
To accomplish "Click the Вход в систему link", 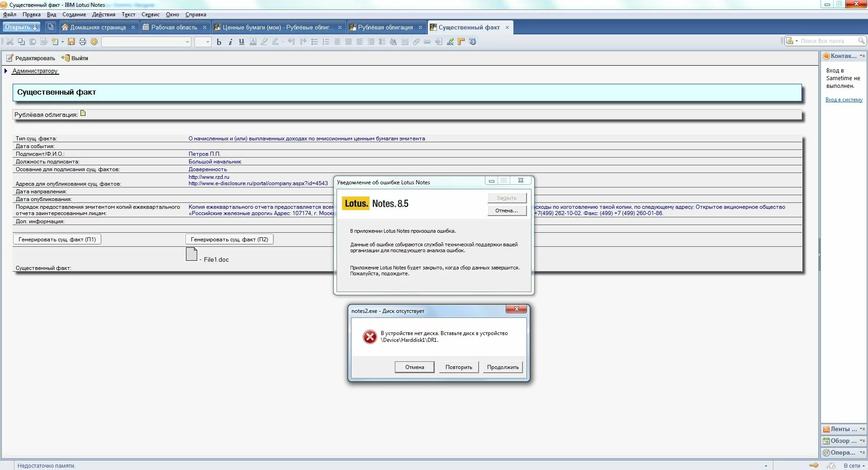I will [x=844, y=100].
